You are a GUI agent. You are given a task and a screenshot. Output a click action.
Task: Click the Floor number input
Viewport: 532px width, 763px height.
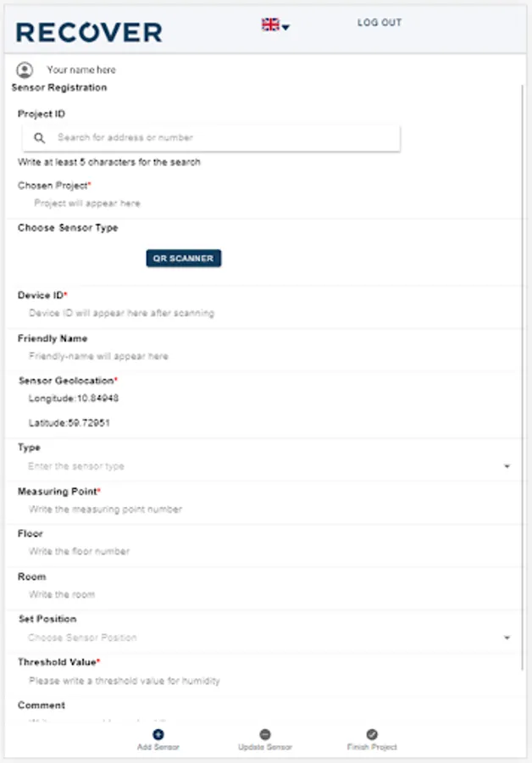79,552
